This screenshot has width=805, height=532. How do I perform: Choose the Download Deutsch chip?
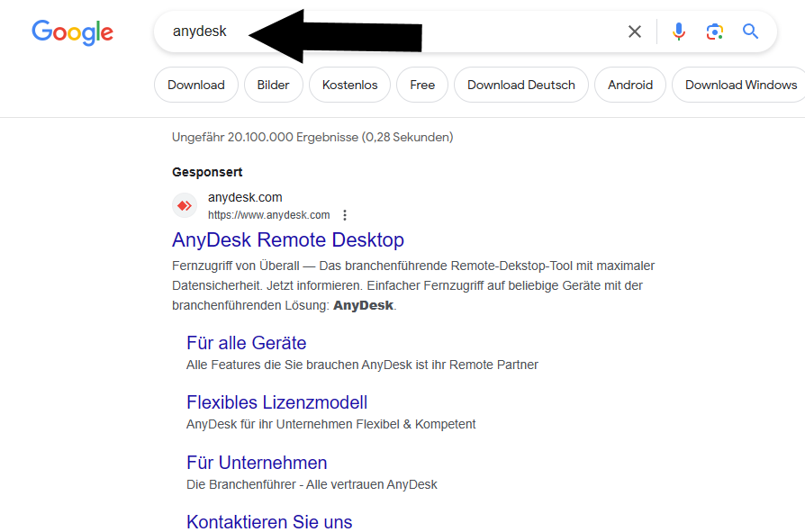click(x=520, y=85)
